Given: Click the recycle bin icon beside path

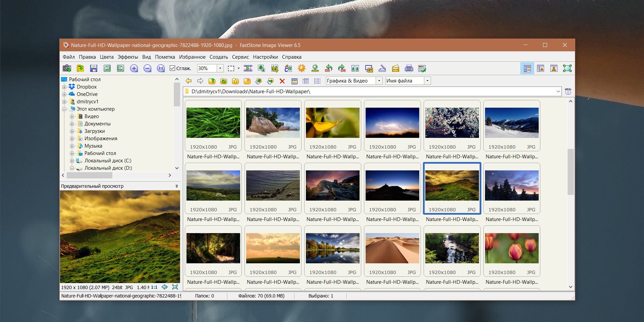Looking at the screenshot, I should click(568, 91).
